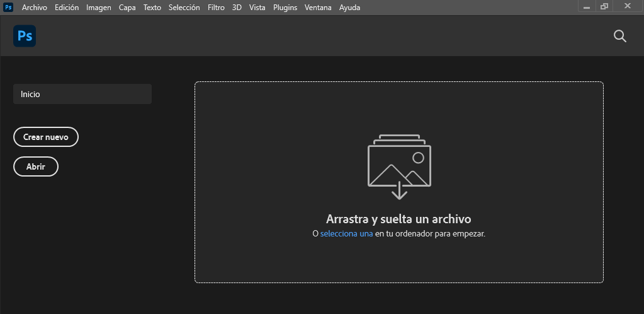This screenshot has width=644, height=314.
Task: Click the Crear nuevo button
Action: pos(45,137)
